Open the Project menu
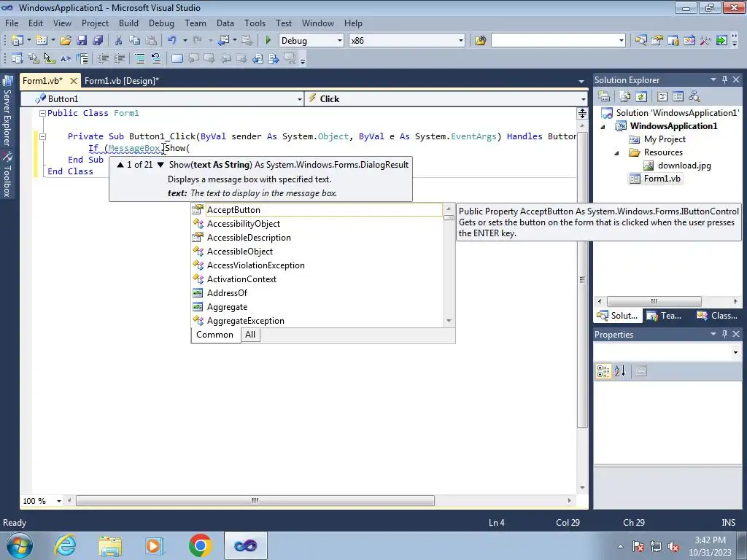 point(95,23)
